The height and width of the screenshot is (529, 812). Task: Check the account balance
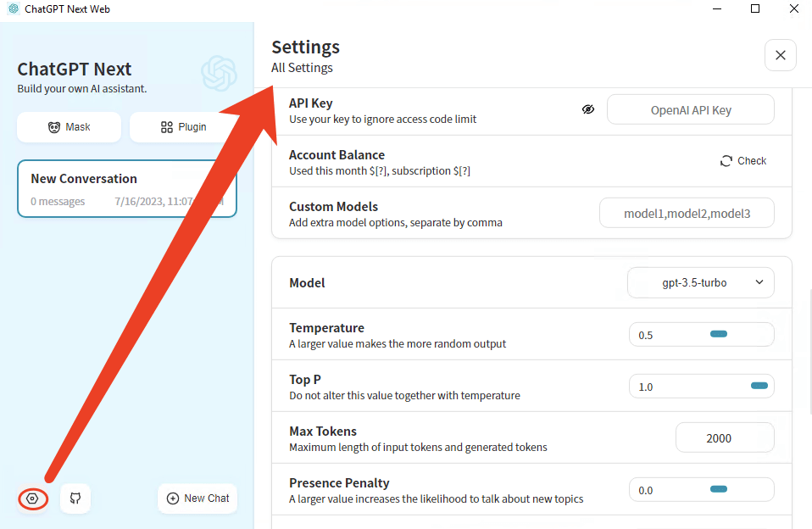[x=743, y=161]
